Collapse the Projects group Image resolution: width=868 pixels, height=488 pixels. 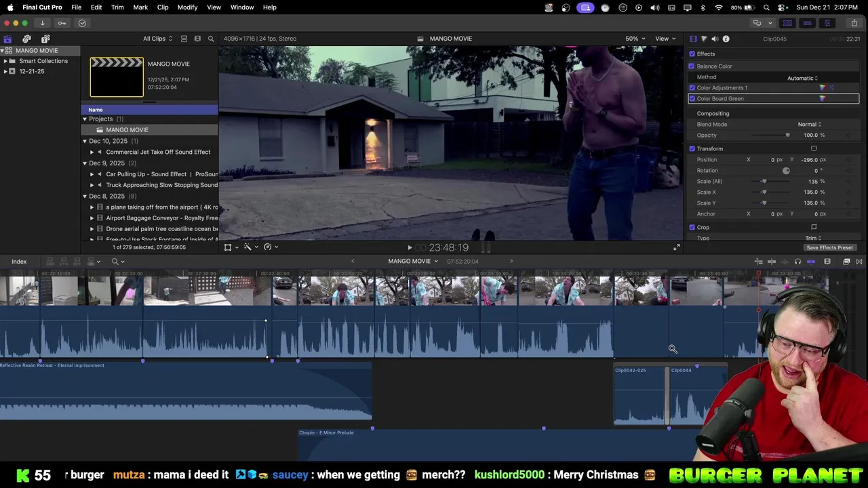click(x=85, y=119)
